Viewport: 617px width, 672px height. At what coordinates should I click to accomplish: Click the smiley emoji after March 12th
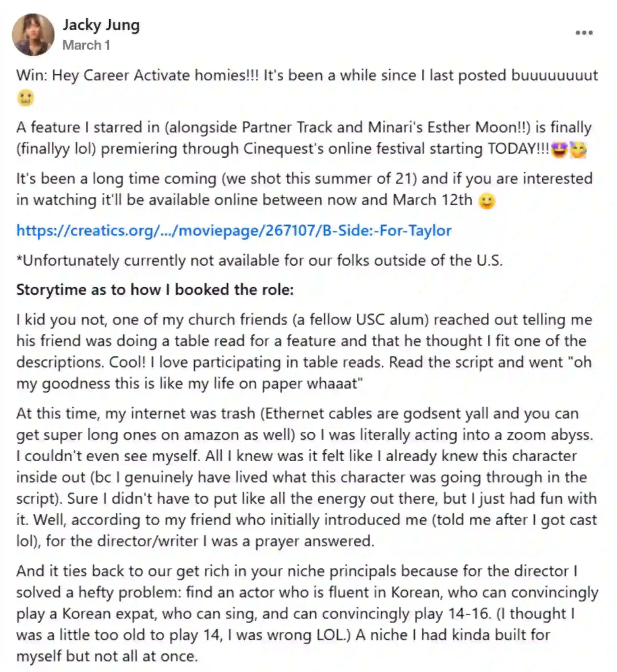[486, 201]
